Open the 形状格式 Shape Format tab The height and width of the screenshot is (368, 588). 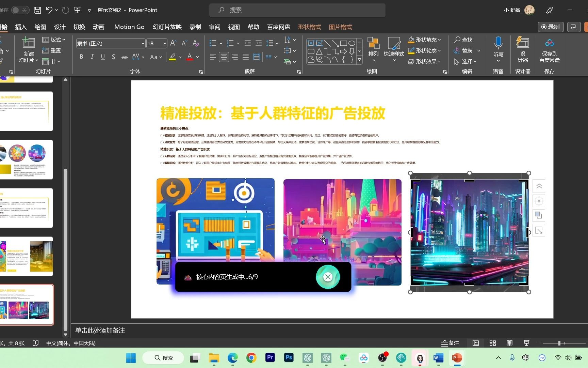point(309,27)
